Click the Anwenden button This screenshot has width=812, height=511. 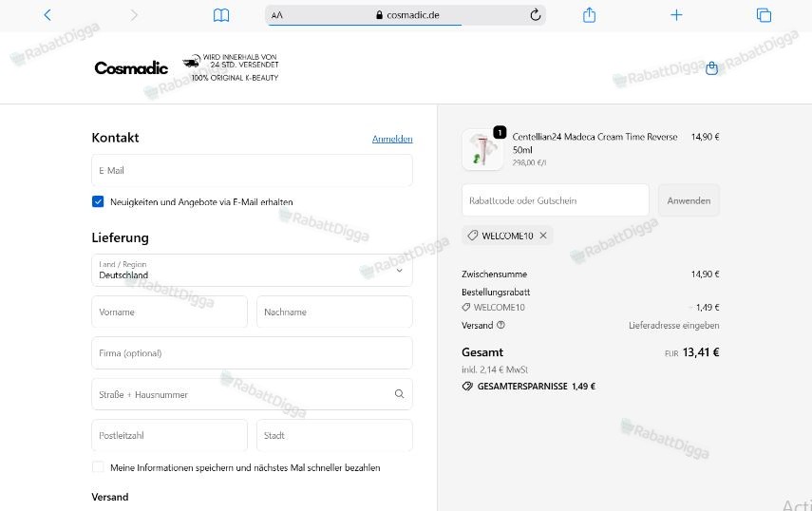point(689,200)
